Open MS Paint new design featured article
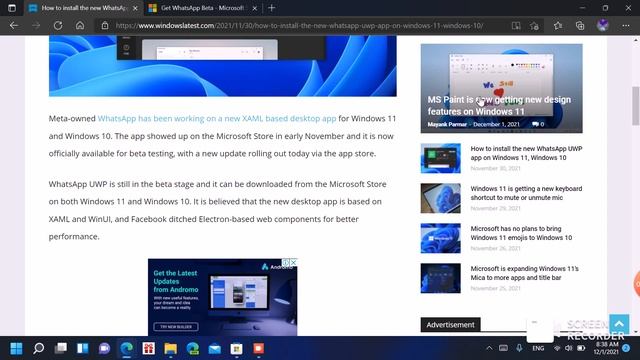 [499, 105]
